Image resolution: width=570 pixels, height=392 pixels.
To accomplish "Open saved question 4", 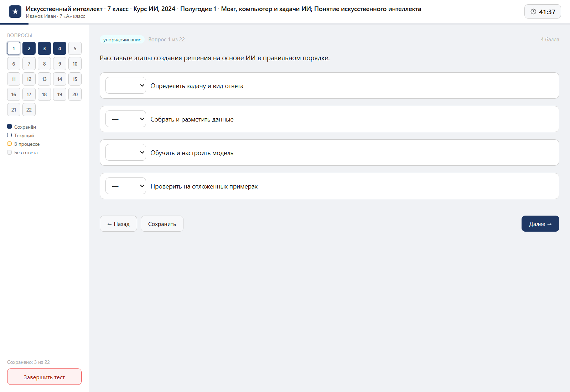I will [59, 48].
